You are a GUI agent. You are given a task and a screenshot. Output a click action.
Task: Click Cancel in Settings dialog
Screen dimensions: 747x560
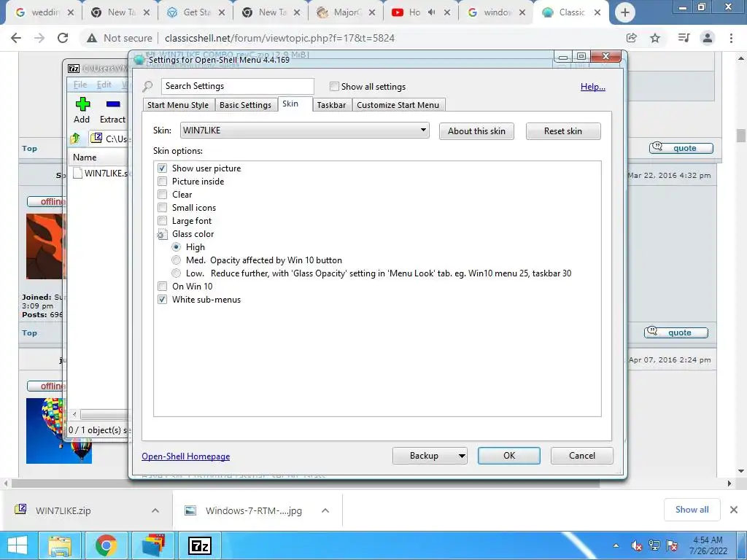click(x=581, y=456)
